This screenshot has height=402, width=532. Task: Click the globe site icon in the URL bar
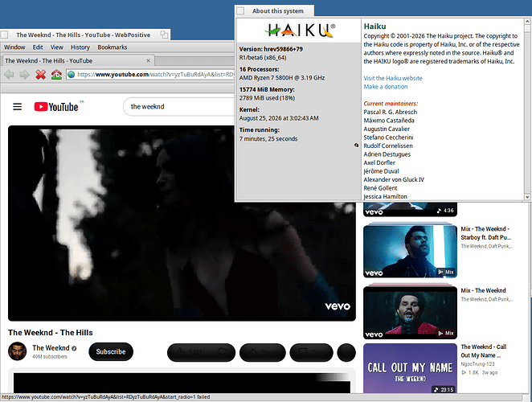coord(72,74)
